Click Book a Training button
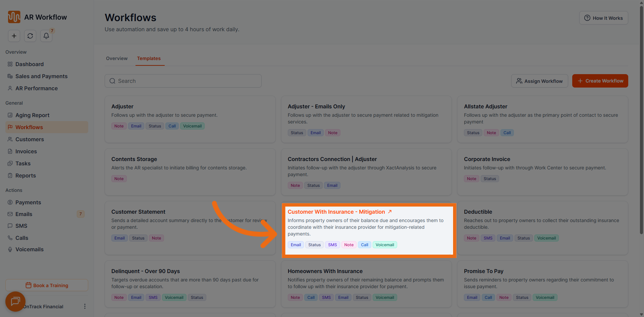Screen dimensions: 644x317 pos(47,285)
